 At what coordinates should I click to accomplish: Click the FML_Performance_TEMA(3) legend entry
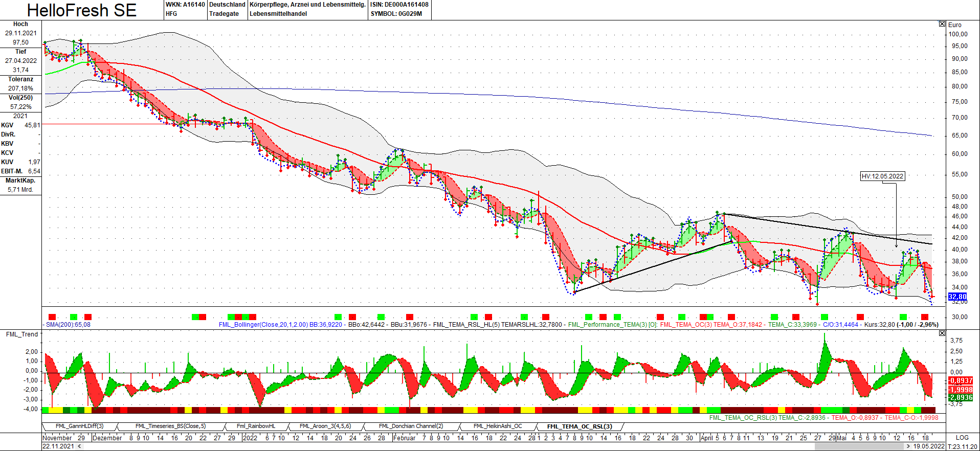click(608, 325)
